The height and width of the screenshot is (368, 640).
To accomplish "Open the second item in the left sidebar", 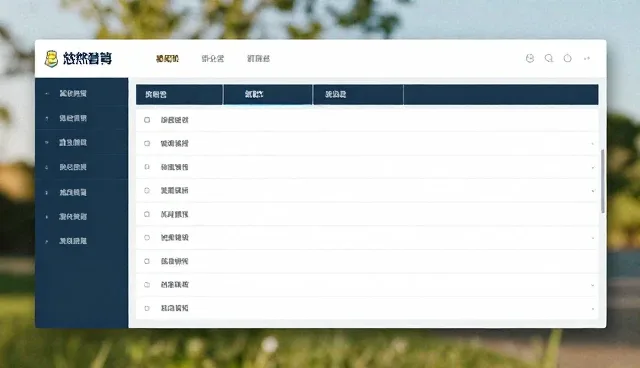I will pos(82,118).
